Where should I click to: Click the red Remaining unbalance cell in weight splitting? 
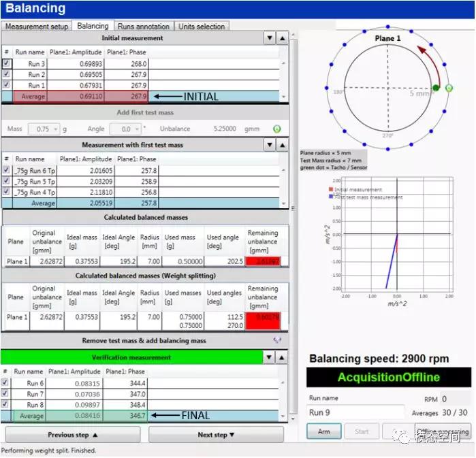pyautogui.click(x=262, y=321)
